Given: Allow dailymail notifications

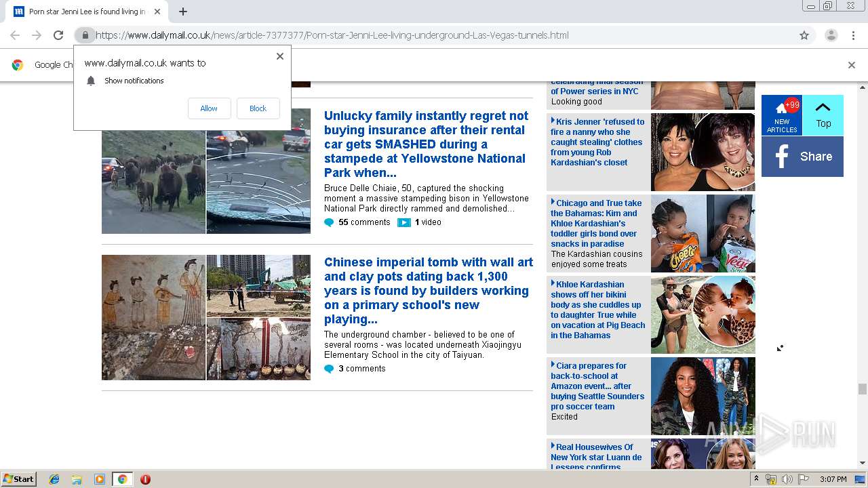Looking at the screenshot, I should (x=209, y=108).
